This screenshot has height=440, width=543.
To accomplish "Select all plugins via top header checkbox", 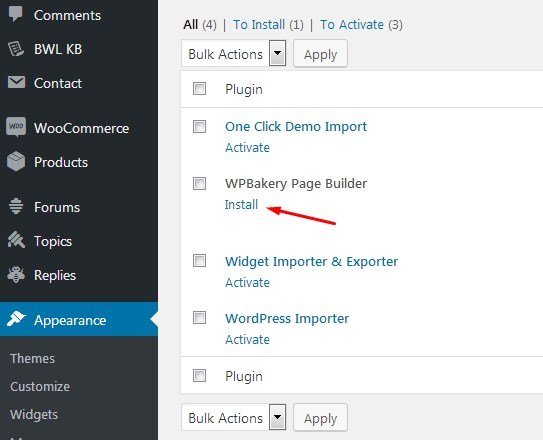I will 199,89.
